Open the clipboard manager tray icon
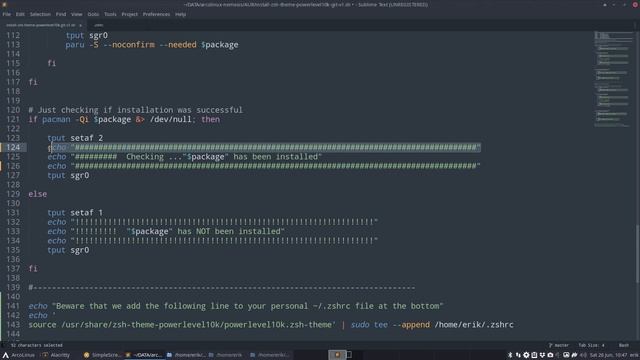The image size is (640, 360). 534,355
